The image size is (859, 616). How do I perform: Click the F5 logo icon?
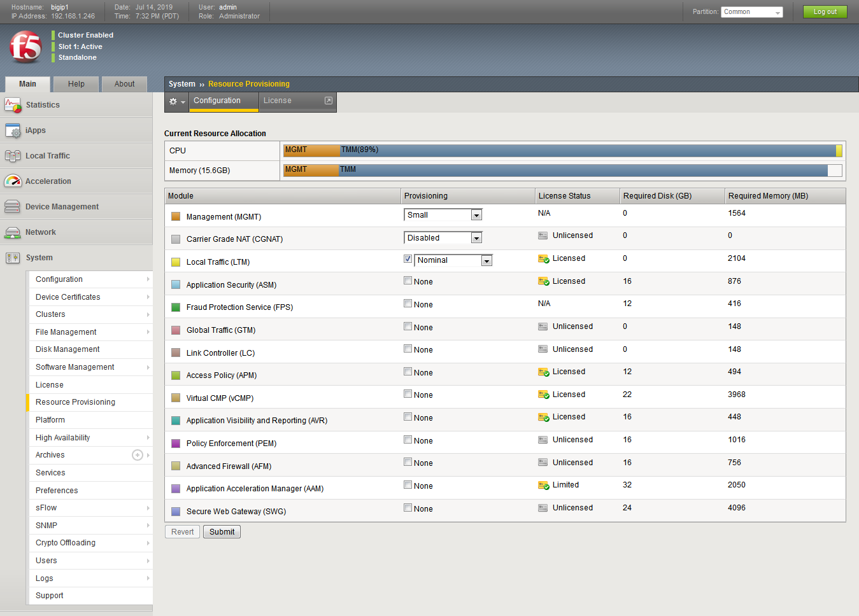(x=25, y=46)
